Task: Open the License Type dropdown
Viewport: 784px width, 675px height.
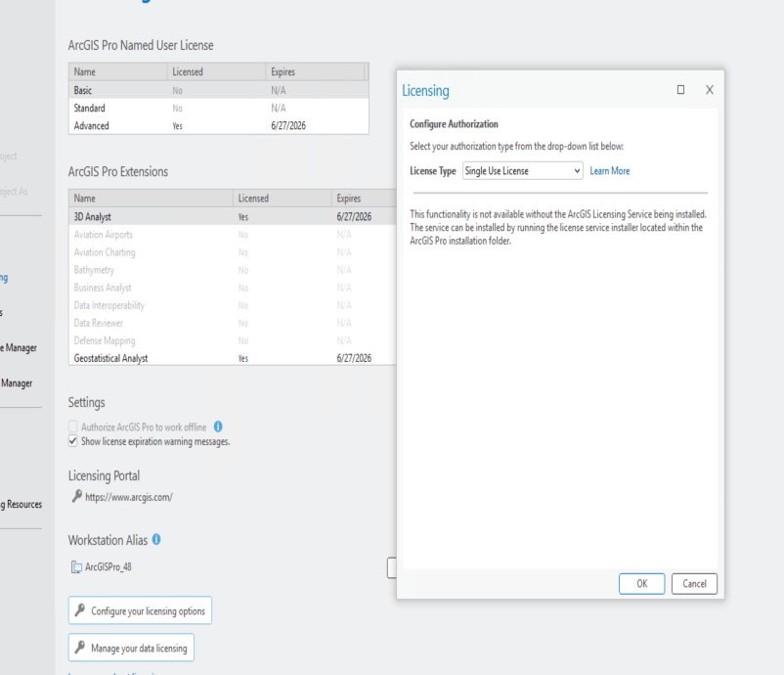Action: pyautogui.click(x=522, y=170)
